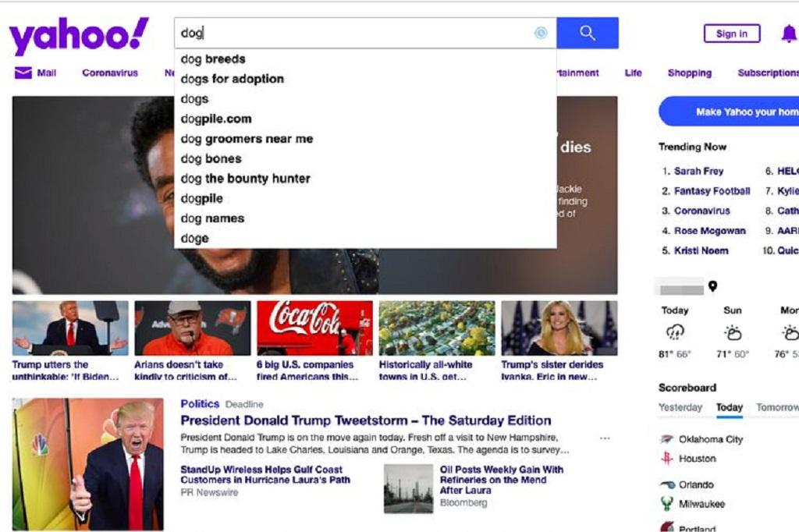Switch Scoreboard to Tomorrow tab
This screenshot has height=532, width=799.
[777, 407]
